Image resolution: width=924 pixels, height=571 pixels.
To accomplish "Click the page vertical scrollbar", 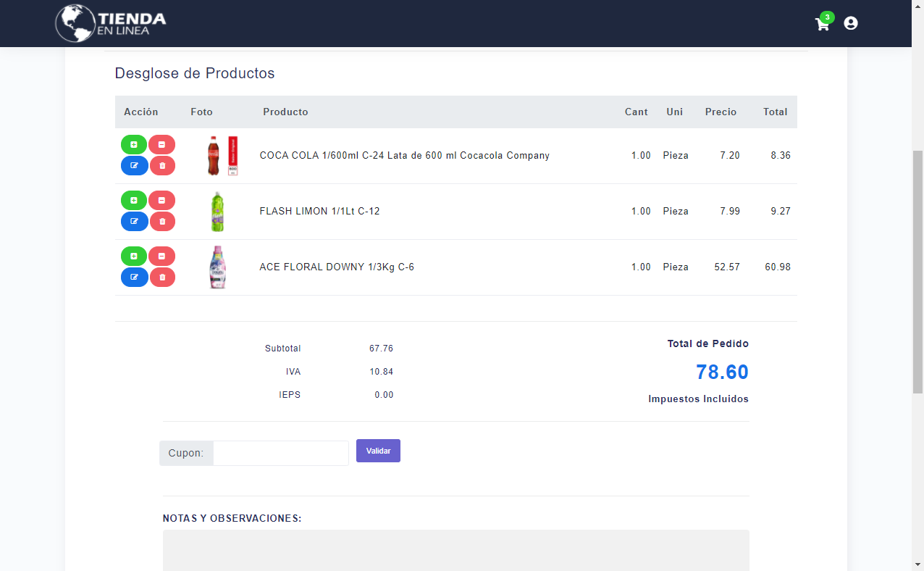I will pyautogui.click(x=917, y=272).
